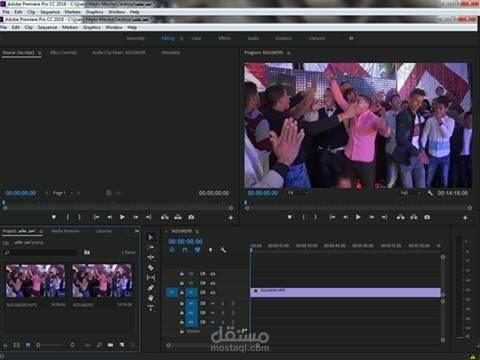Screen dimensions: 480x360
Task: Open Program monitor wrench settings
Action: coord(430,193)
